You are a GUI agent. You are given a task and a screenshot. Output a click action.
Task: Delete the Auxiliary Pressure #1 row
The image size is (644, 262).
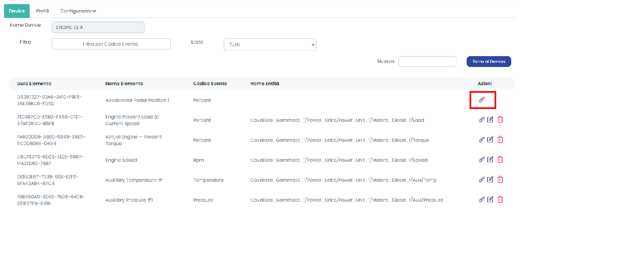[x=500, y=200]
